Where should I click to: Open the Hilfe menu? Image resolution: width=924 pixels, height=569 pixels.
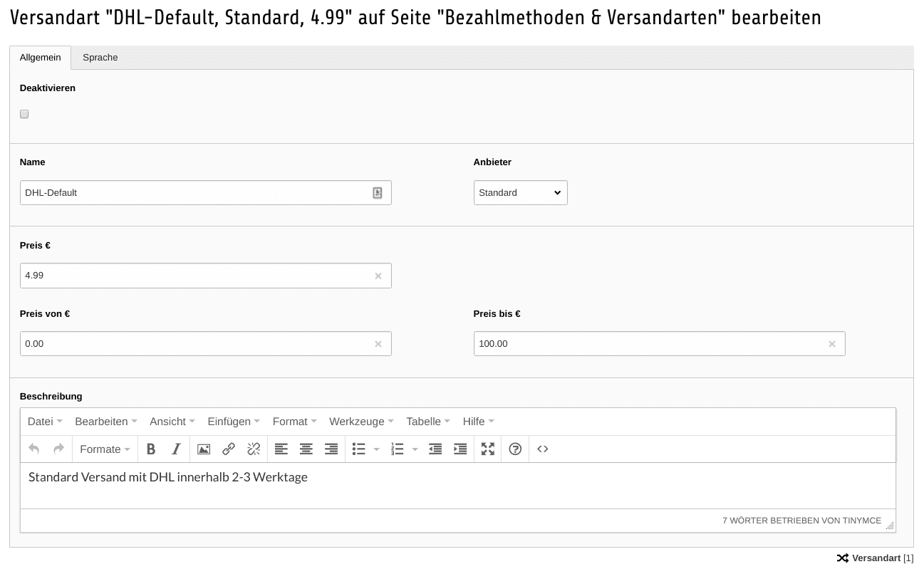click(x=478, y=422)
